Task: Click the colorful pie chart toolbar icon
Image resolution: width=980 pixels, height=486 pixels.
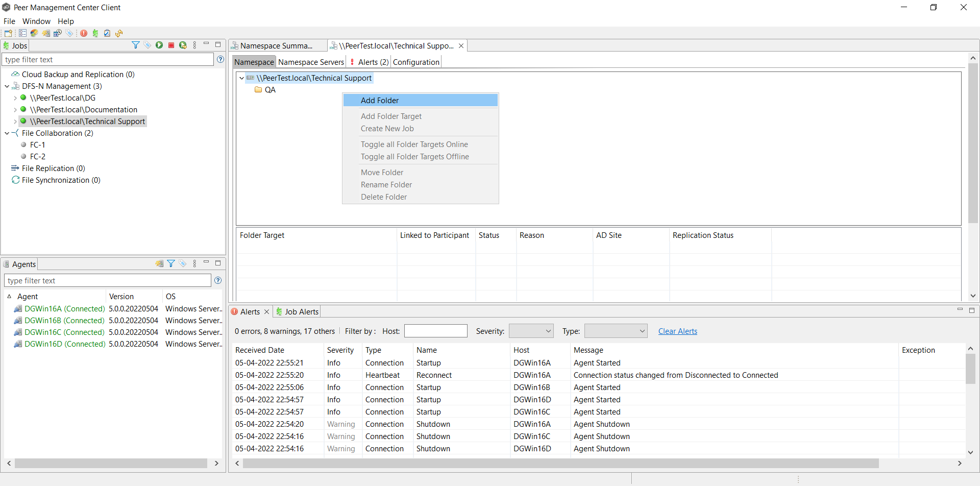Action: [x=34, y=33]
